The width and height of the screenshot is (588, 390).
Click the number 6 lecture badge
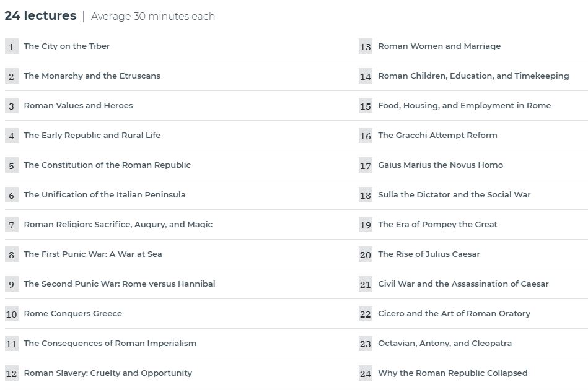pos(12,195)
